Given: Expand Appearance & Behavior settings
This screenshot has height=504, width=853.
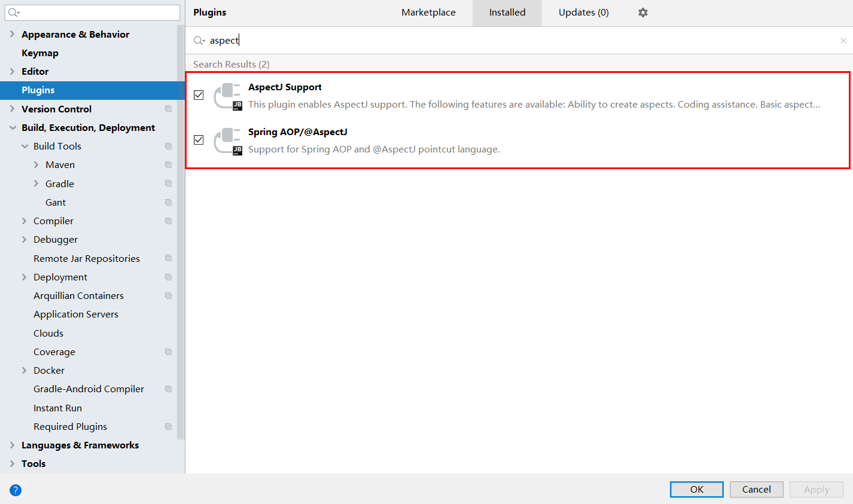Looking at the screenshot, I should 12,34.
